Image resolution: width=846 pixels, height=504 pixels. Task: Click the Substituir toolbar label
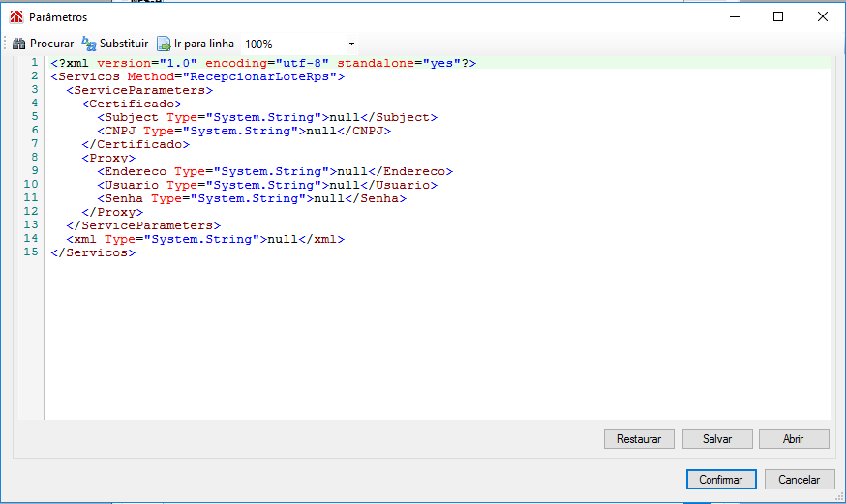click(124, 44)
